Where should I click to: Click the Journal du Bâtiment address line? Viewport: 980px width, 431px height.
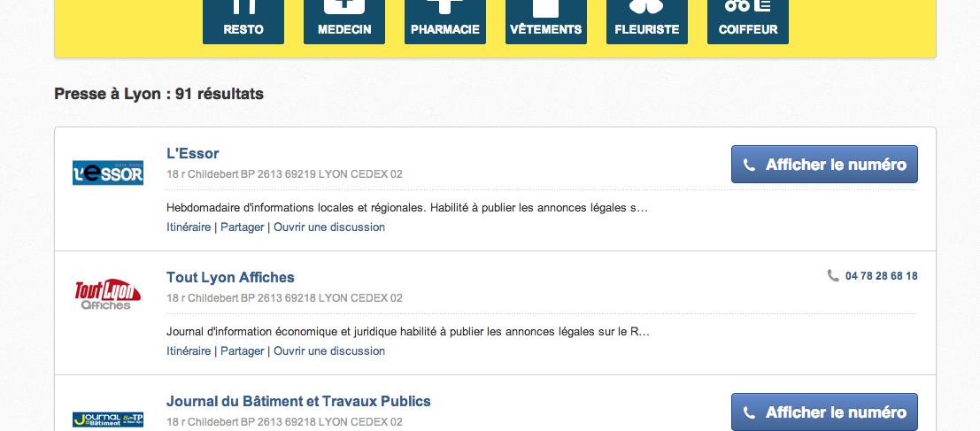pyautogui.click(x=284, y=421)
